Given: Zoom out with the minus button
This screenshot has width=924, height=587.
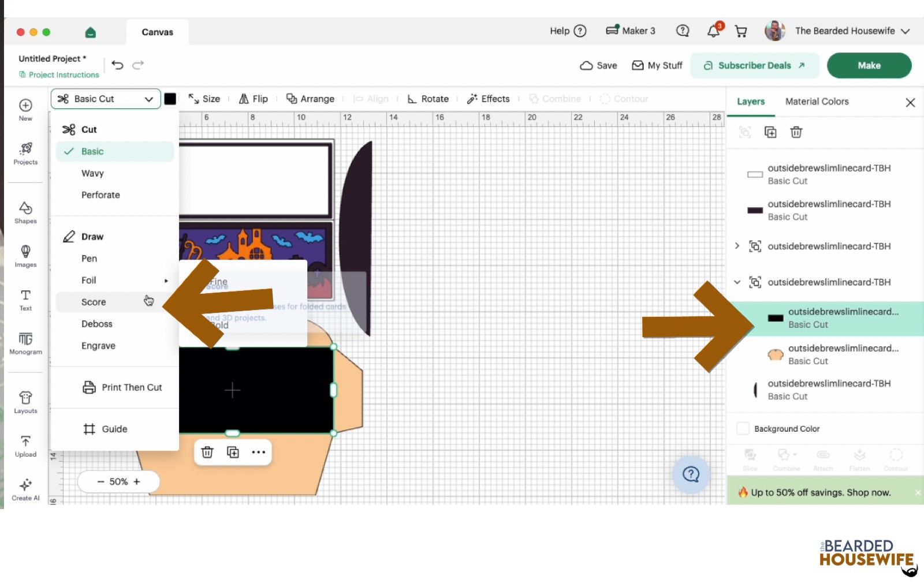Looking at the screenshot, I should (x=100, y=481).
